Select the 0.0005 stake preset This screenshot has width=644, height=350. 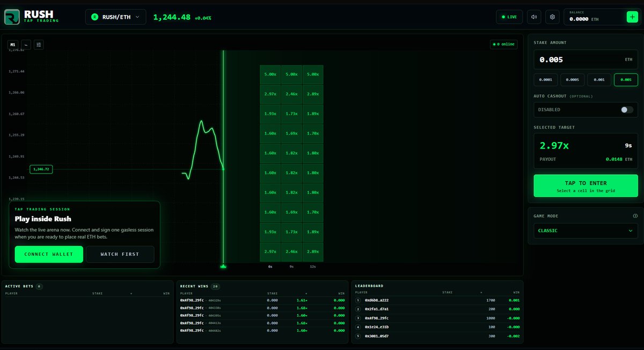coord(573,80)
